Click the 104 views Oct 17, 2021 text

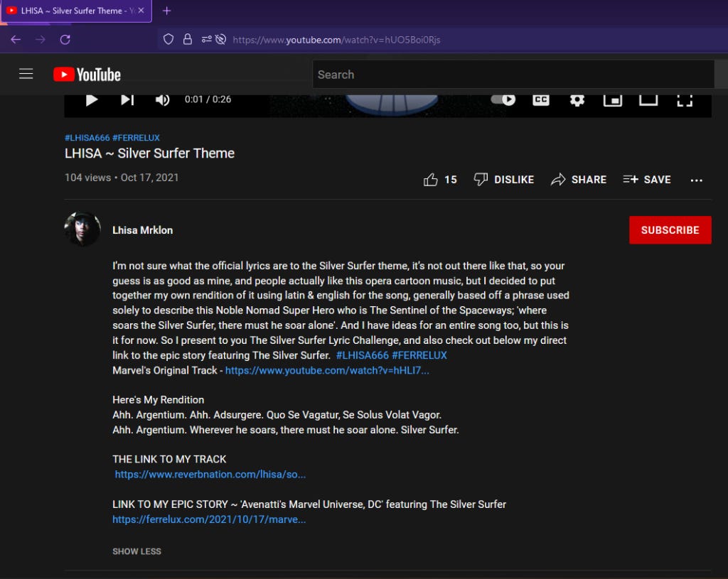coord(122,178)
